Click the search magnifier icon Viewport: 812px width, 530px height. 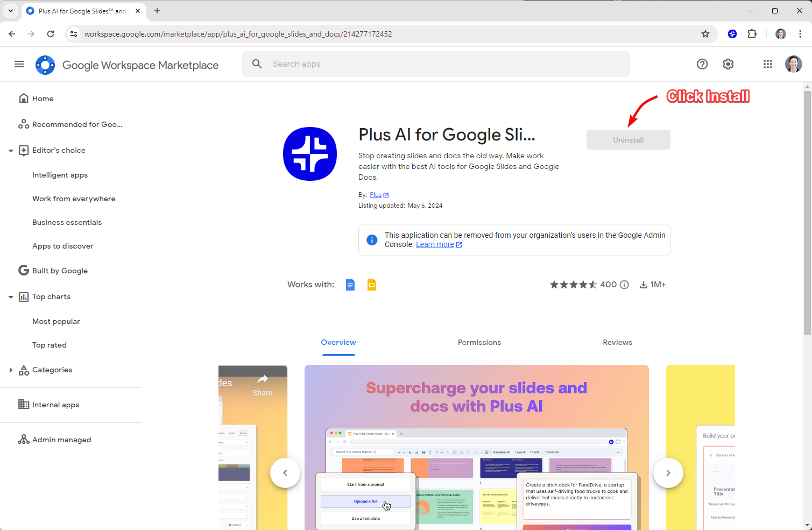tap(257, 64)
